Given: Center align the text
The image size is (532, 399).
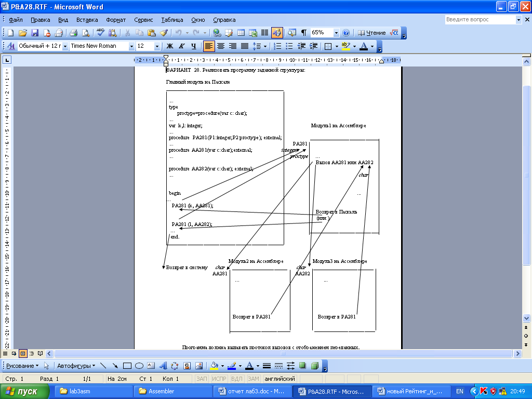Looking at the screenshot, I should (220, 46).
